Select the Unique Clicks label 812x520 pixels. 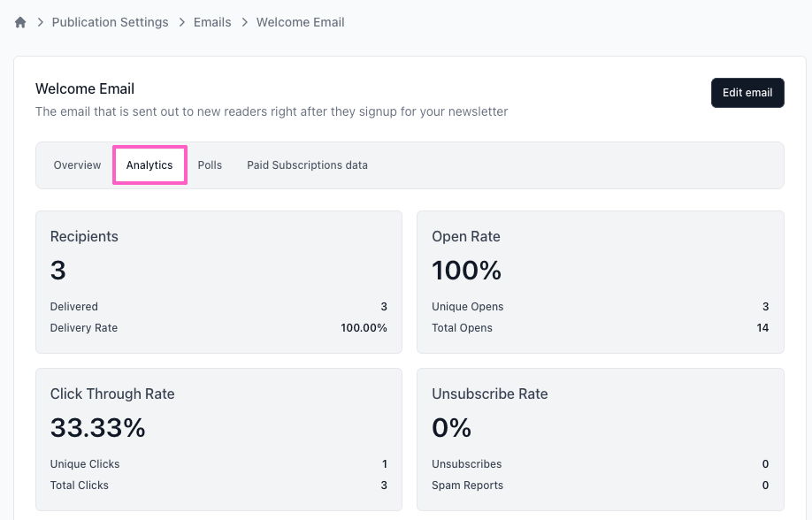coord(85,464)
